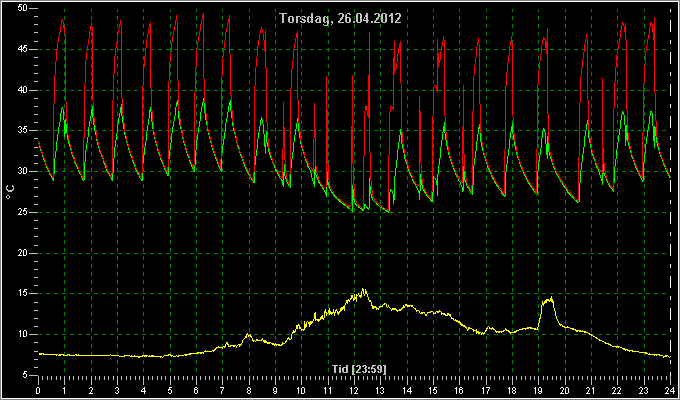Screen dimensions: 680x400
Task: Click the first red peak near hour 1
Action: click(x=63, y=20)
